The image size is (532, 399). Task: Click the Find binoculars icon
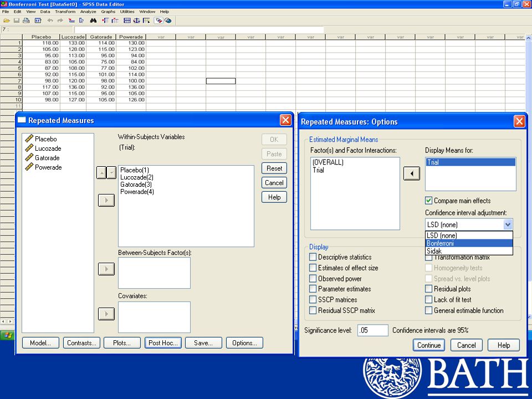coord(93,21)
